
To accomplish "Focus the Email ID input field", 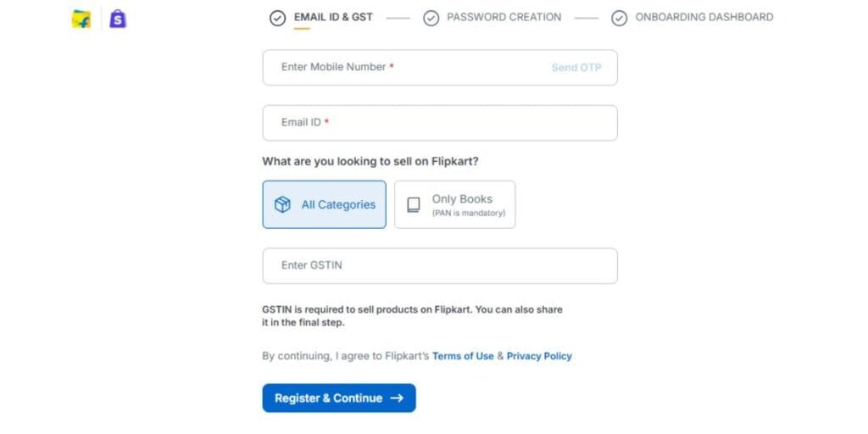I will (x=440, y=123).
